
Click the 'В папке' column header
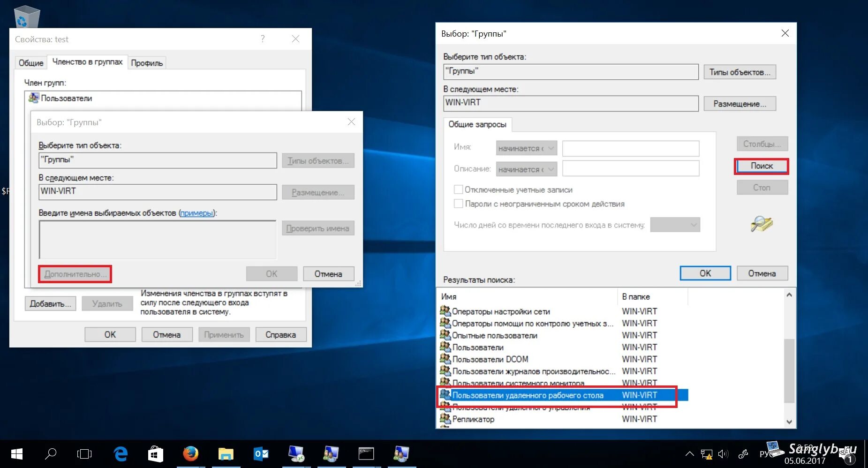click(653, 297)
